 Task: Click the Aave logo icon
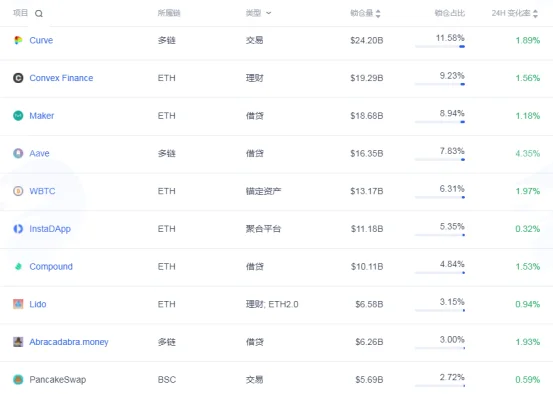18,153
